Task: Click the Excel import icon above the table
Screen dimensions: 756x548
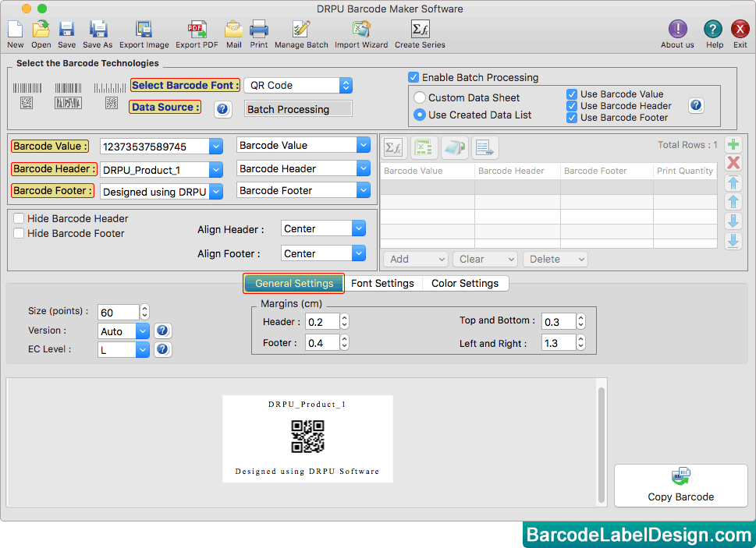Action: (424, 147)
